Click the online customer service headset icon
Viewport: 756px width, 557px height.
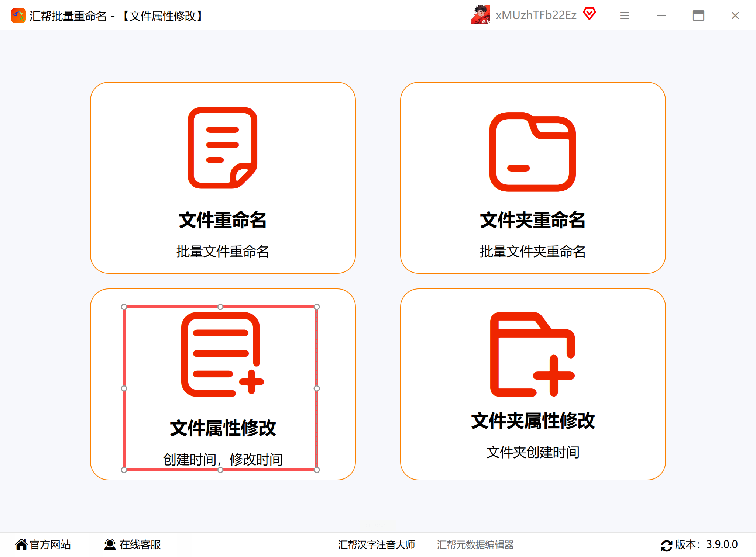[110, 544]
